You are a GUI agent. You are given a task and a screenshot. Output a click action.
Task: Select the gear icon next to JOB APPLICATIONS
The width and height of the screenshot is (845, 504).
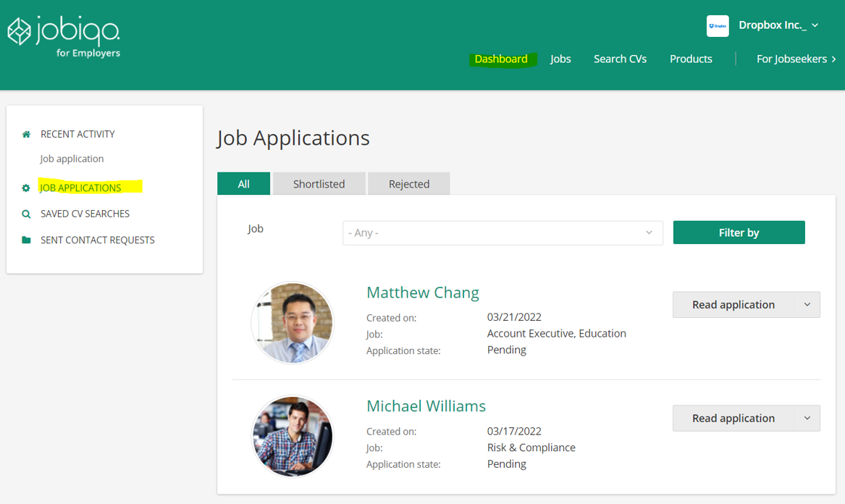click(25, 187)
